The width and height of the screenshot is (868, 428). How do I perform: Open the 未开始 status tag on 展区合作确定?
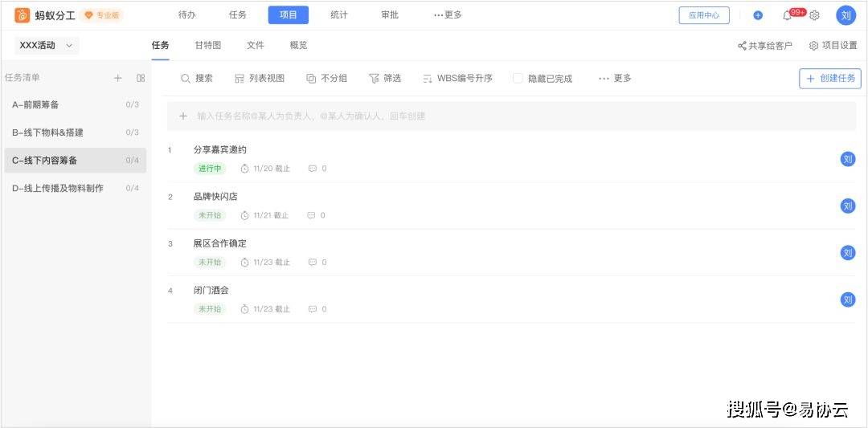210,263
